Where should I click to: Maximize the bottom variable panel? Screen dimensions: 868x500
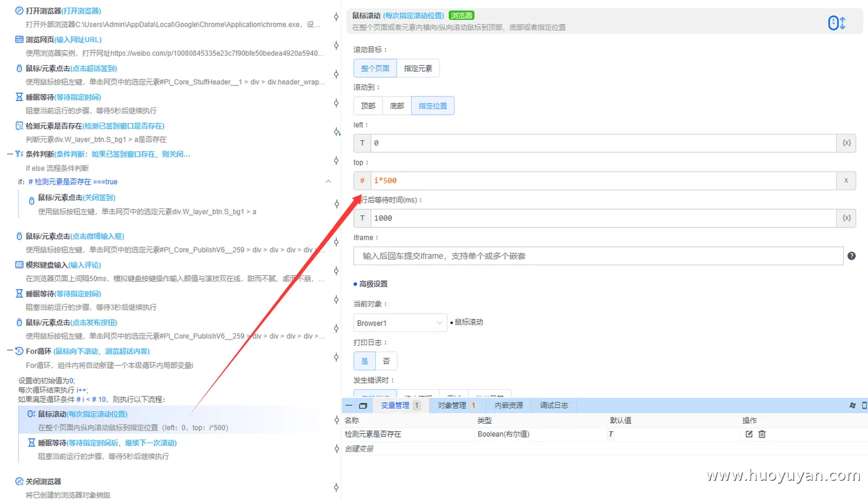363,406
